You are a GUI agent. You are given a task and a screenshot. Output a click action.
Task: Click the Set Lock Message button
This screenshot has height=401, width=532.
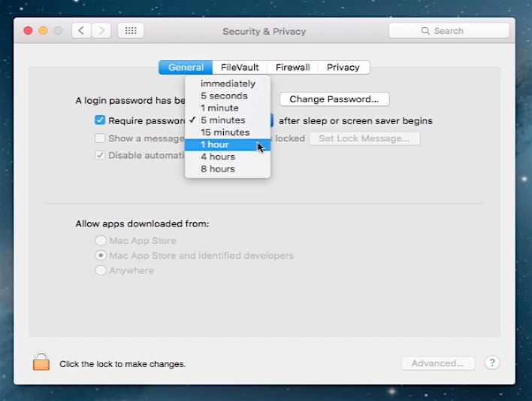click(364, 138)
